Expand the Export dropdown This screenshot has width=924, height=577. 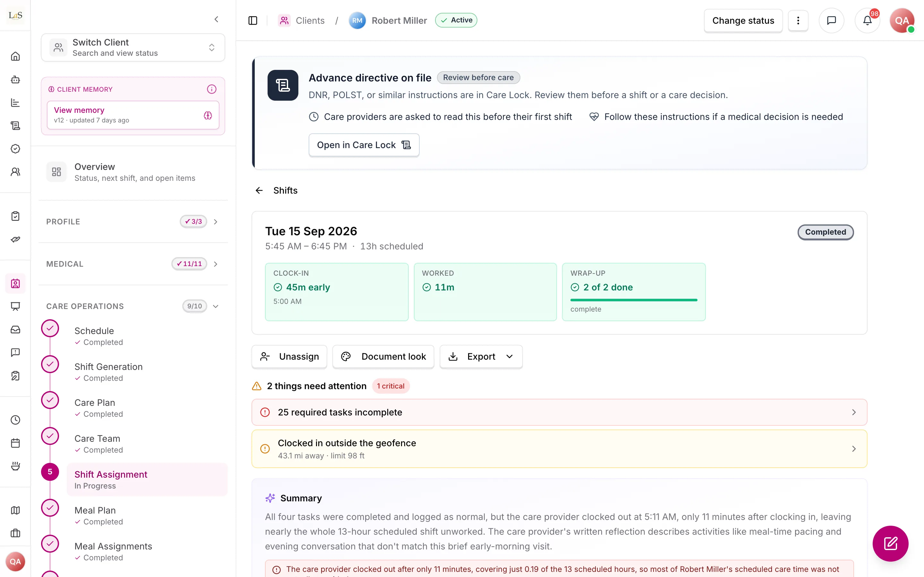[x=481, y=356]
